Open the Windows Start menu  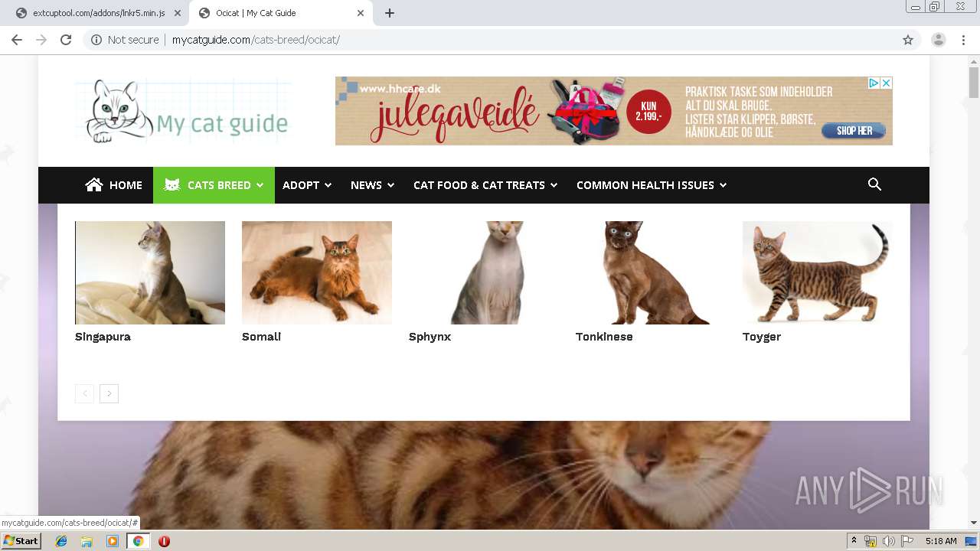tap(21, 541)
